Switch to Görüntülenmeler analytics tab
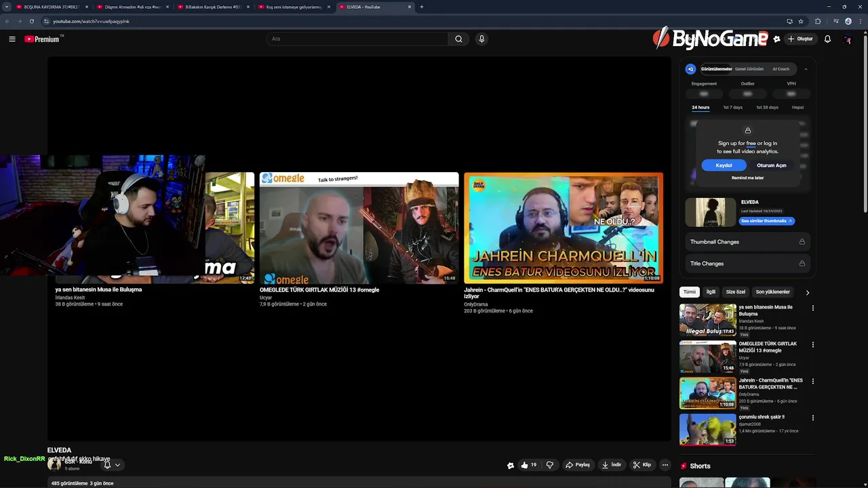Viewport: 868px width, 488px height. 716,69
